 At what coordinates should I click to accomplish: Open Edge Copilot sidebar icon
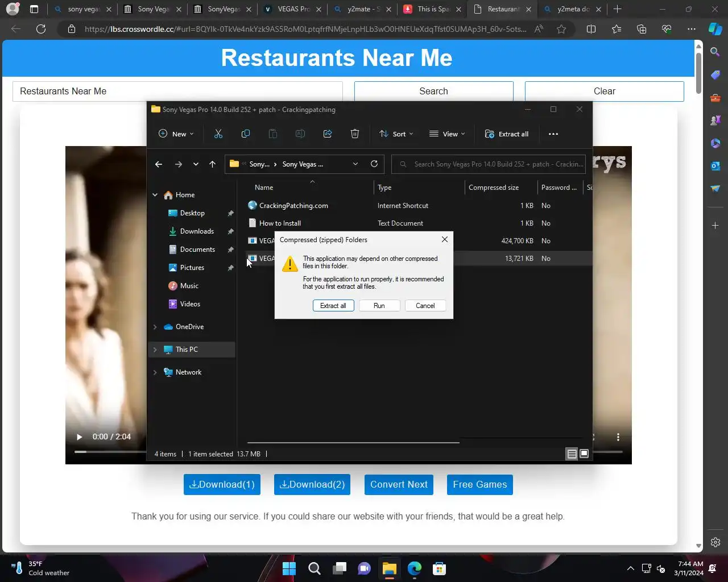click(715, 29)
